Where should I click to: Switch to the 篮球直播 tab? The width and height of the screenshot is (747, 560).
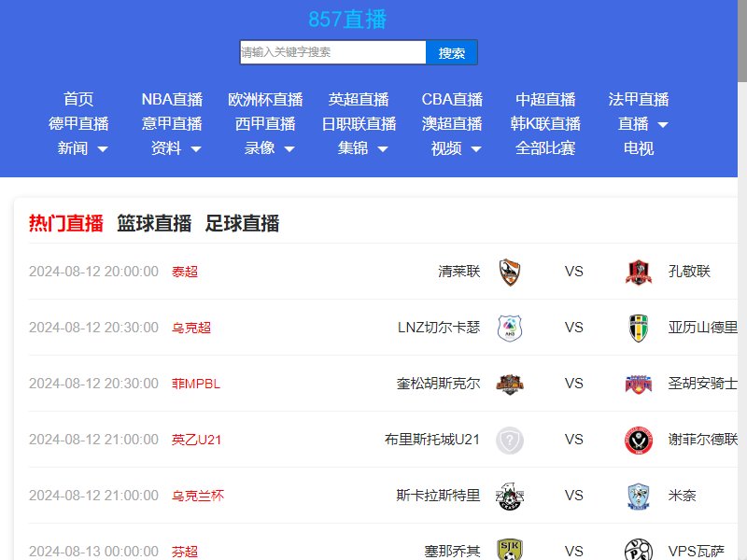pos(154,223)
